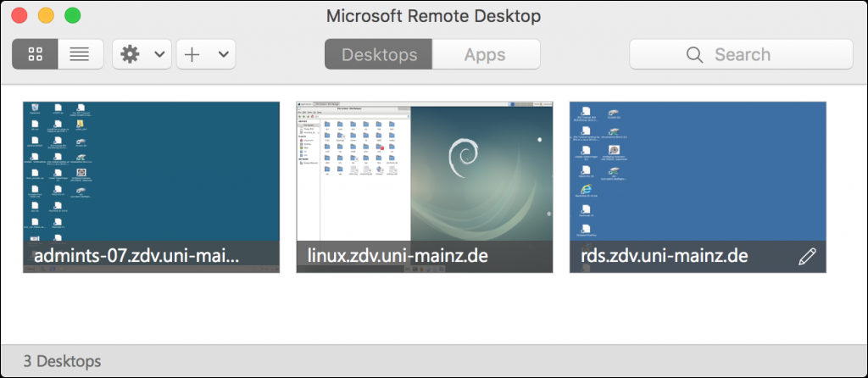Image resolution: width=868 pixels, height=378 pixels.
Task: Focus the Search field
Action: (741, 54)
